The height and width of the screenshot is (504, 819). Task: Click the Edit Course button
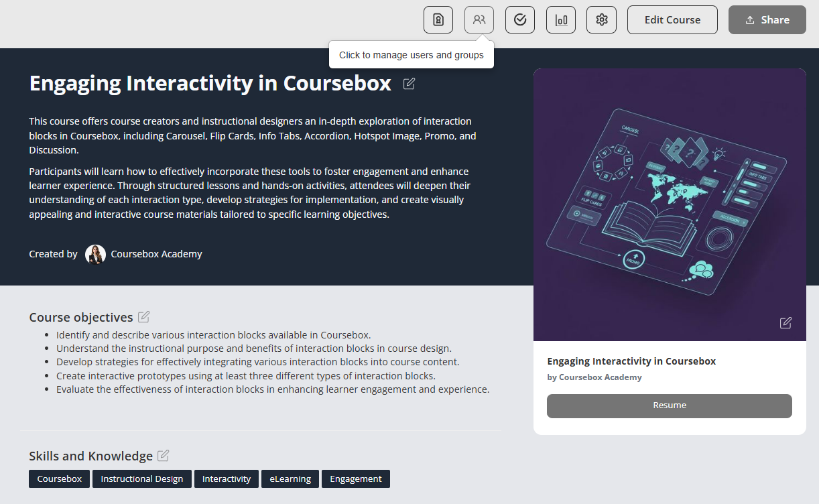672,20
